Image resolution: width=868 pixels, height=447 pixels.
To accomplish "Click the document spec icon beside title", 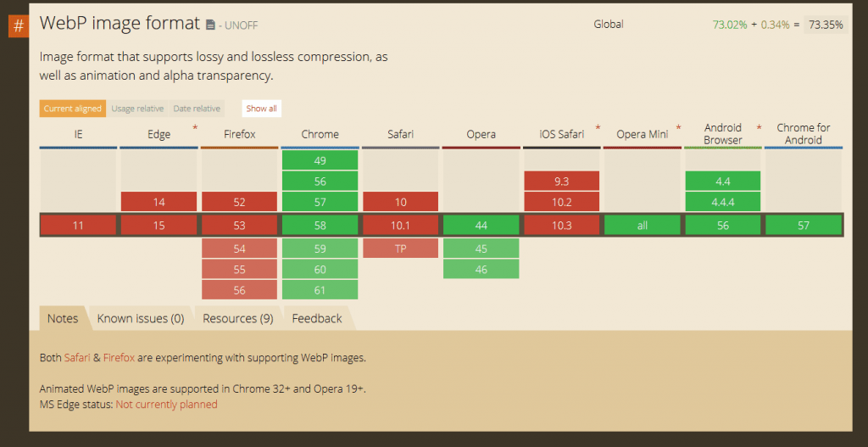I will coord(210,25).
